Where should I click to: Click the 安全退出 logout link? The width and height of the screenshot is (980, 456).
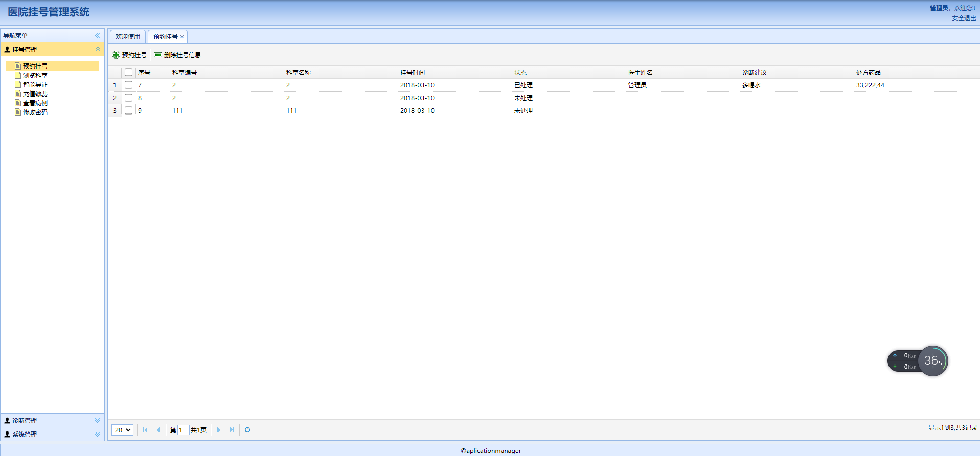click(964, 18)
